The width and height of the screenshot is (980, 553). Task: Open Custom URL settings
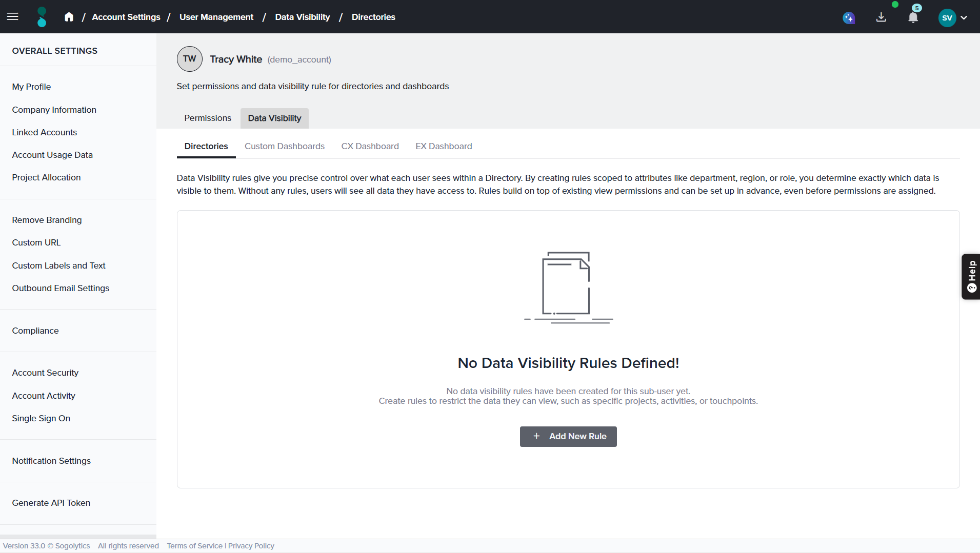pos(36,243)
